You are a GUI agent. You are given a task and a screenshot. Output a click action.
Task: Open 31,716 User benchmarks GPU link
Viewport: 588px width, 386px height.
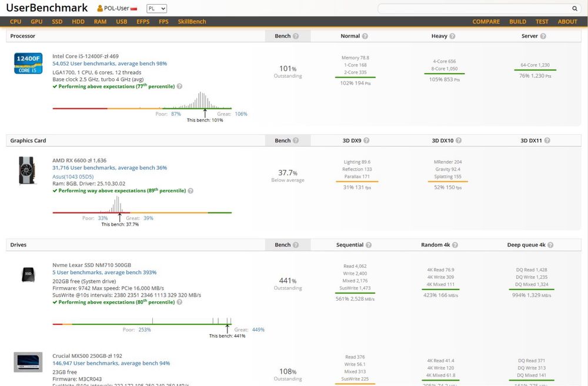109,168
